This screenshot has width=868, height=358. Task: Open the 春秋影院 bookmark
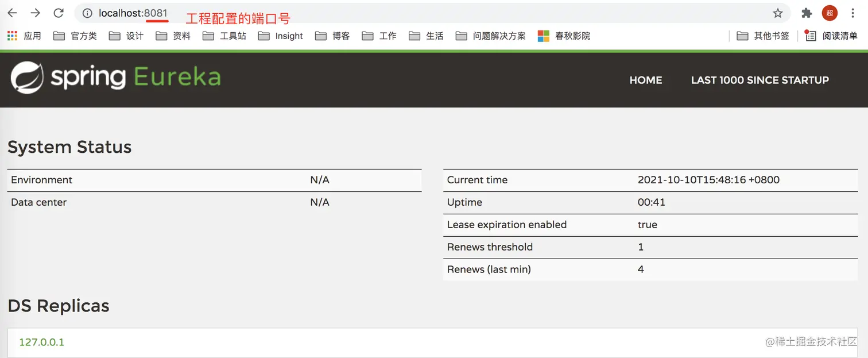tap(564, 36)
